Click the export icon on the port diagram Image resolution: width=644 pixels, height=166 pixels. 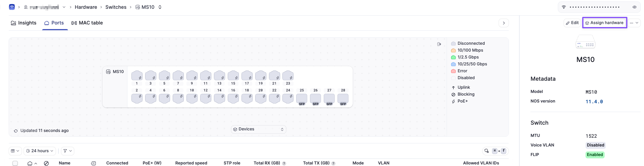439,44
